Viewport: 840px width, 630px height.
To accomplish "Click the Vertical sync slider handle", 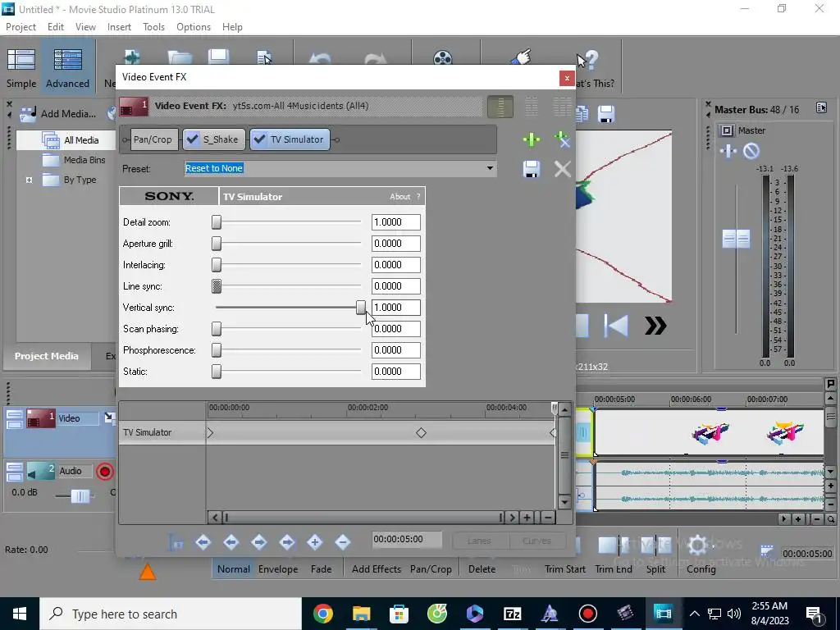I will pyautogui.click(x=361, y=308).
